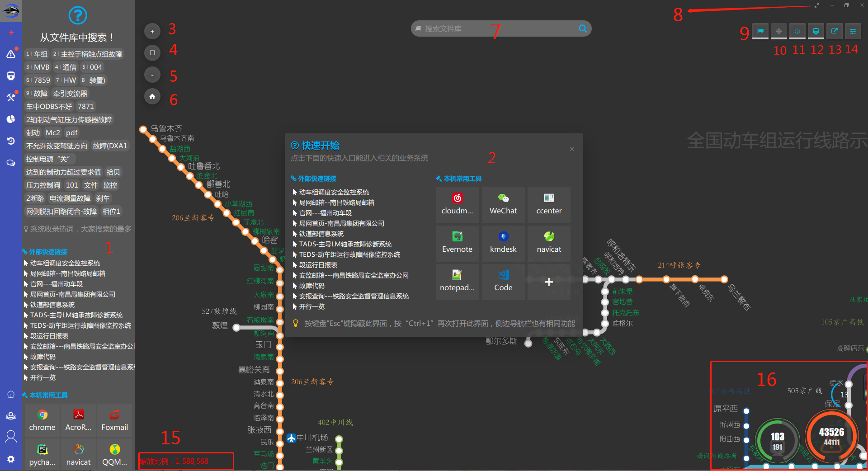868x471 pixels.
Task: Click the red plus icon in the sidebar
Action: 11,33
